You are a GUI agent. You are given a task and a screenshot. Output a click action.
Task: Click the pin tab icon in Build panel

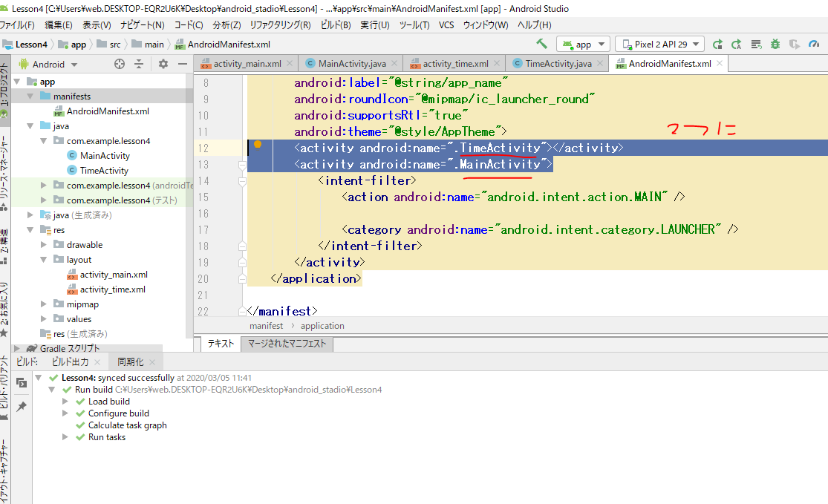[x=22, y=406]
